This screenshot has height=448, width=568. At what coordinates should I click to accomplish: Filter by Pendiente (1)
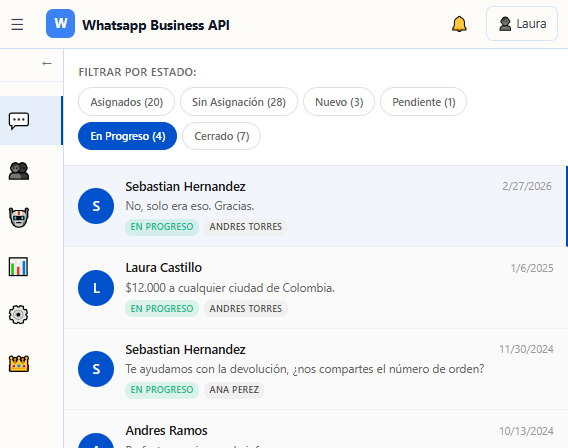[x=423, y=102]
